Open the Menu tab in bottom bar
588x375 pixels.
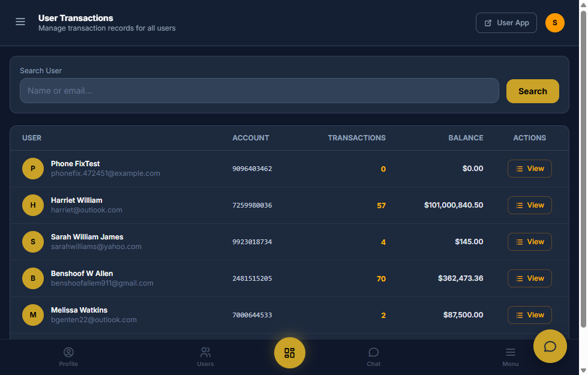tap(511, 357)
